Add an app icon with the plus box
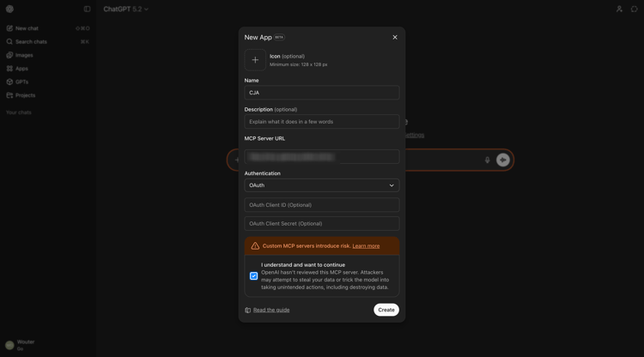 click(x=255, y=60)
